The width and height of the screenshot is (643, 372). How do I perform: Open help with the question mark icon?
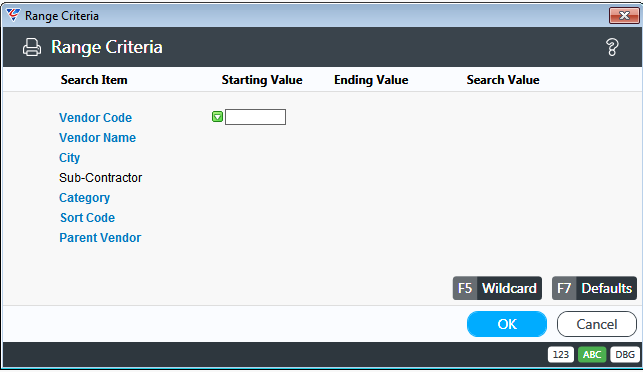(x=612, y=47)
